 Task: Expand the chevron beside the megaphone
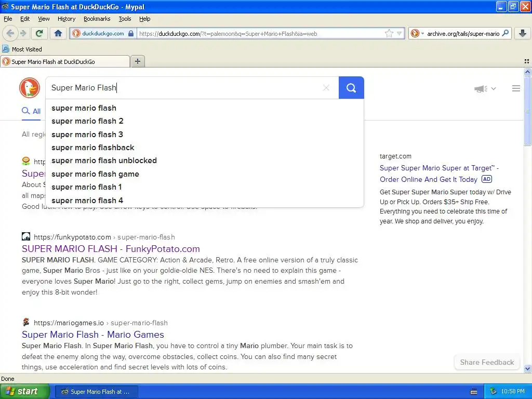[x=494, y=89]
